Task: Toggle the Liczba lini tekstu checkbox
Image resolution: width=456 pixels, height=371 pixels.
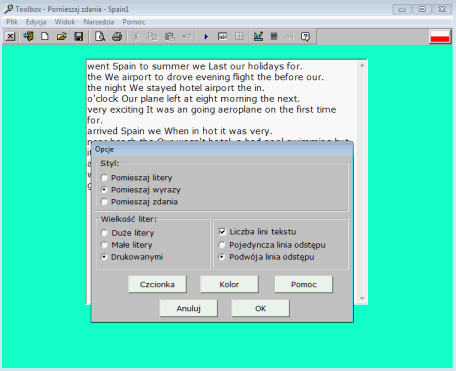Action: (222, 231)
